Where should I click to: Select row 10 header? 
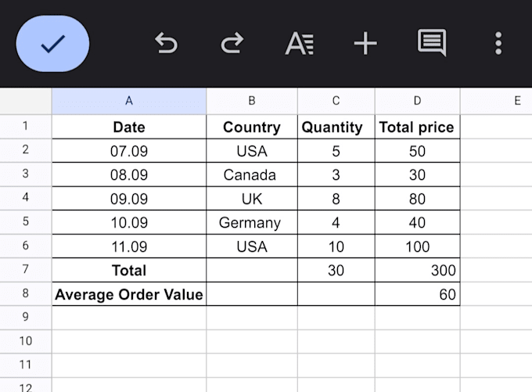[26, 341]
